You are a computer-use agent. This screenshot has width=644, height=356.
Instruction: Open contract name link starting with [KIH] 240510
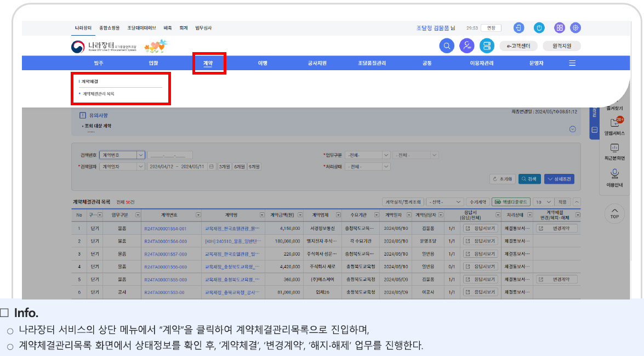[232, 241]
